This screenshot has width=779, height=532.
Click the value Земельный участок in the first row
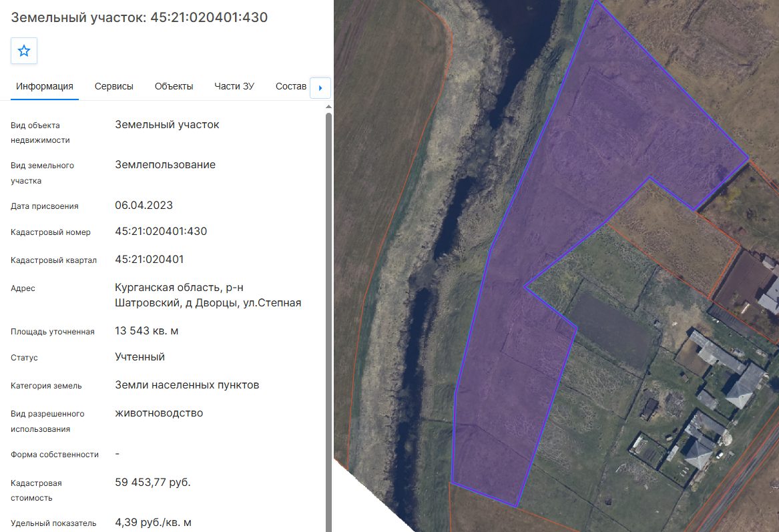pos(167,125)
